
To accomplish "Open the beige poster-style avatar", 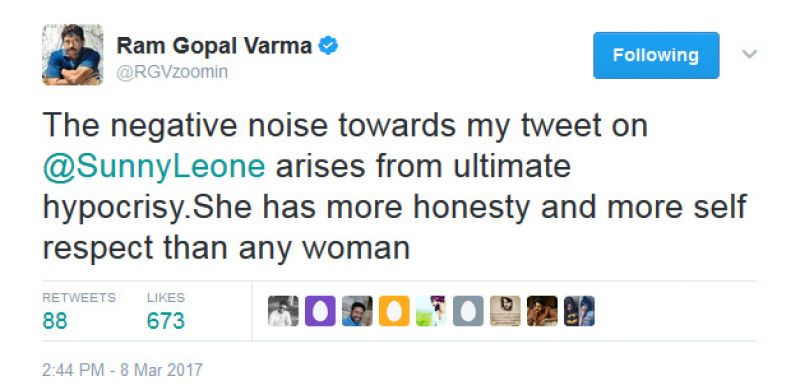I will (x=505, y=311).
